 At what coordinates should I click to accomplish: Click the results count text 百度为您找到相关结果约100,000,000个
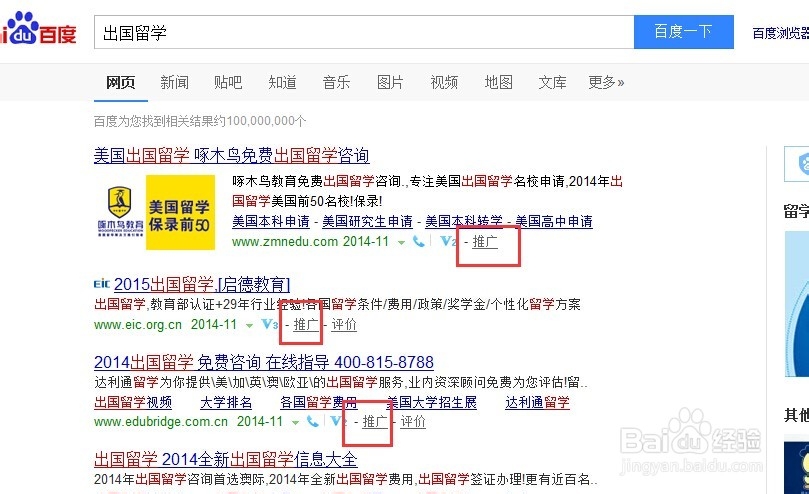pyautogui.click(x=200, y=121)
